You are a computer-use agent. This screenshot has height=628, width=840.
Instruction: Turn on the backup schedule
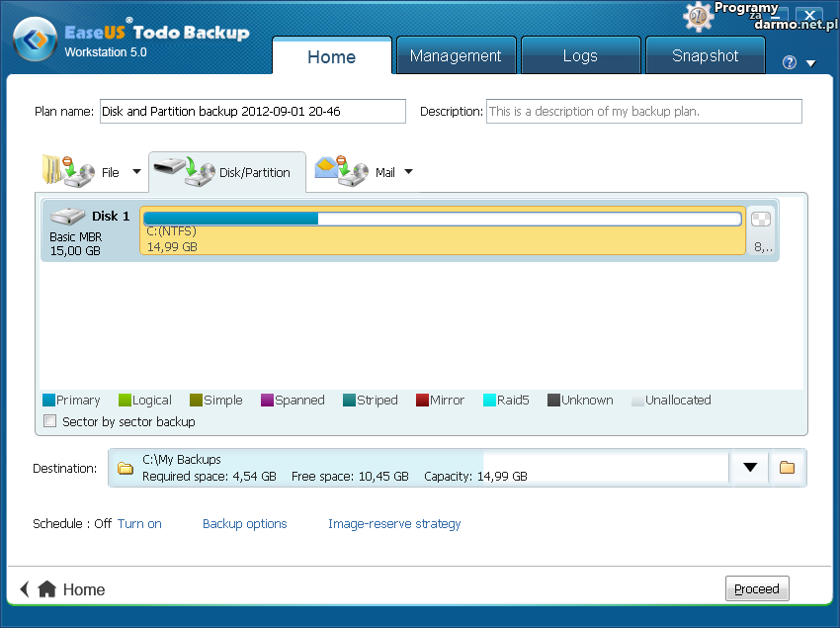[x=139, y=524]
